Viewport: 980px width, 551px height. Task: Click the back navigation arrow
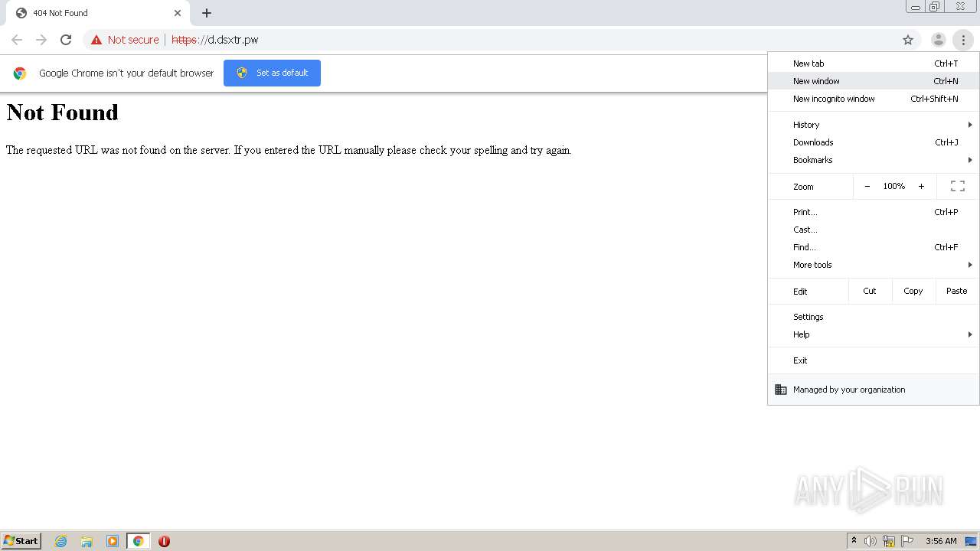coord(17,40)
